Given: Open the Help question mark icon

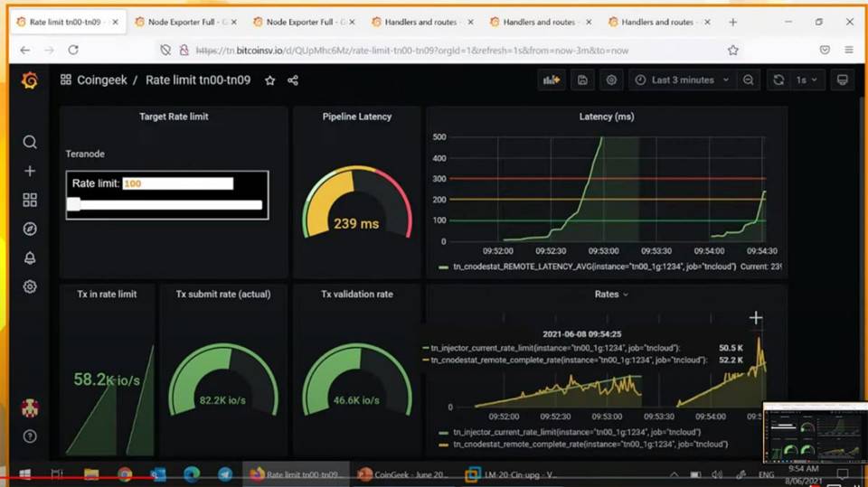Looking at the screenshot, I should (30, 436).
